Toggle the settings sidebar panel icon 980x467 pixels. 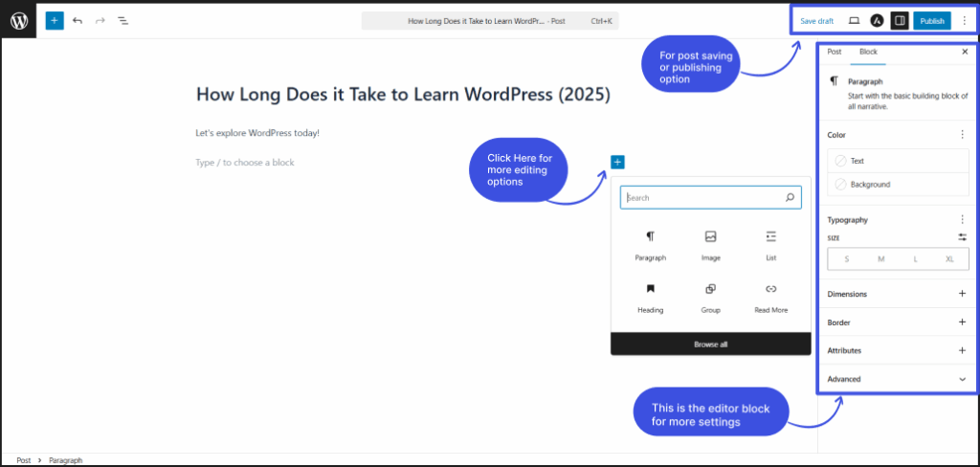[x=900, y=21]
